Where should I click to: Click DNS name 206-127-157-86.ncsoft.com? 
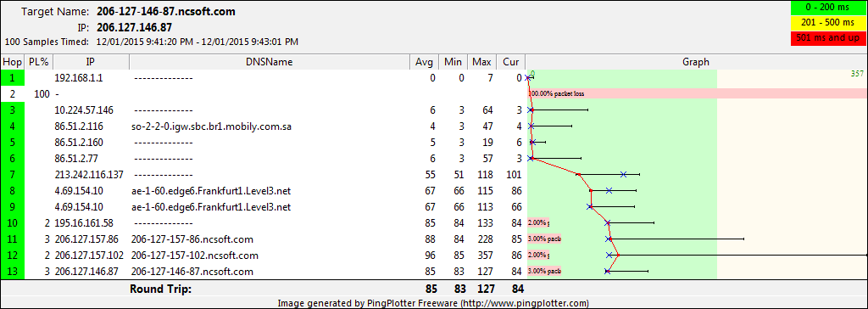pos(192,239)
